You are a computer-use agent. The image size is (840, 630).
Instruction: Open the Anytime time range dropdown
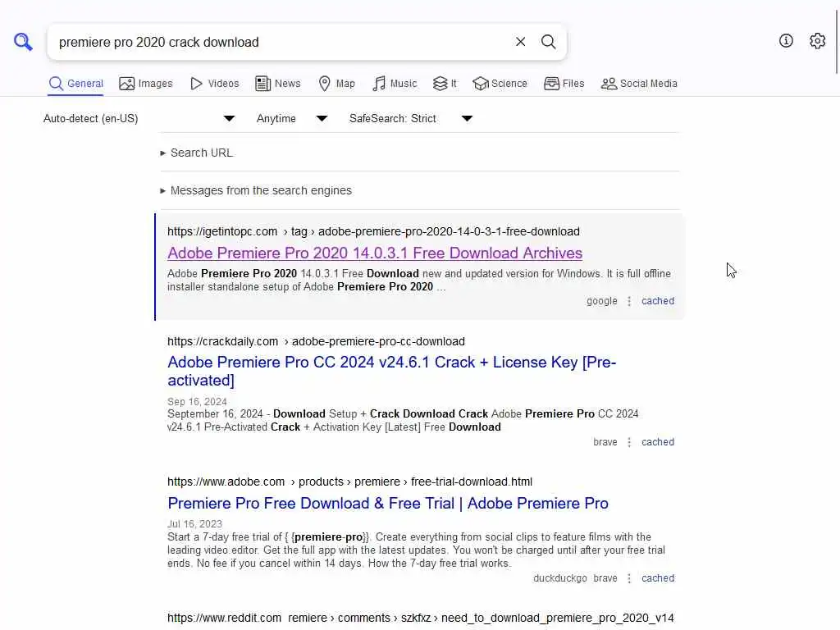coord(291,118)
